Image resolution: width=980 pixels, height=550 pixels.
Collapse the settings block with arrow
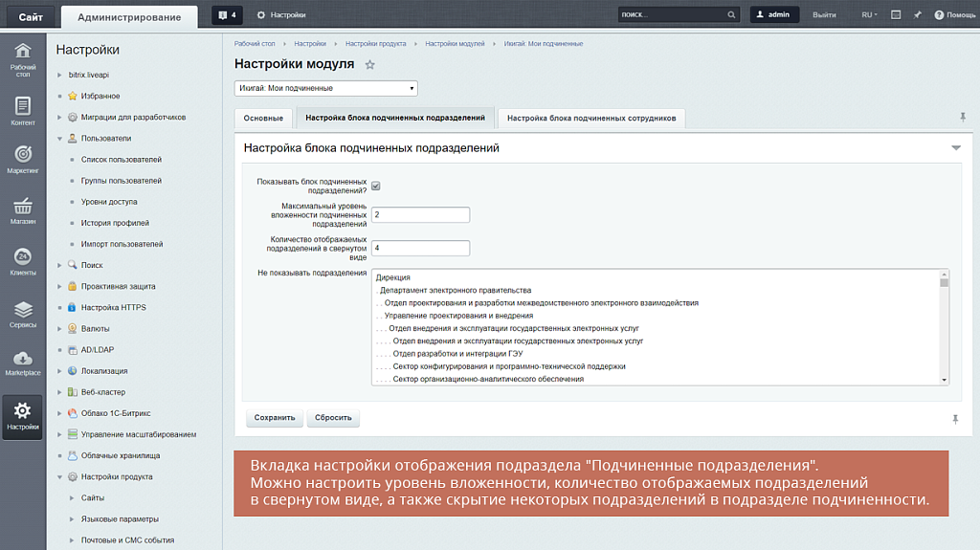(x=955, y=148)
